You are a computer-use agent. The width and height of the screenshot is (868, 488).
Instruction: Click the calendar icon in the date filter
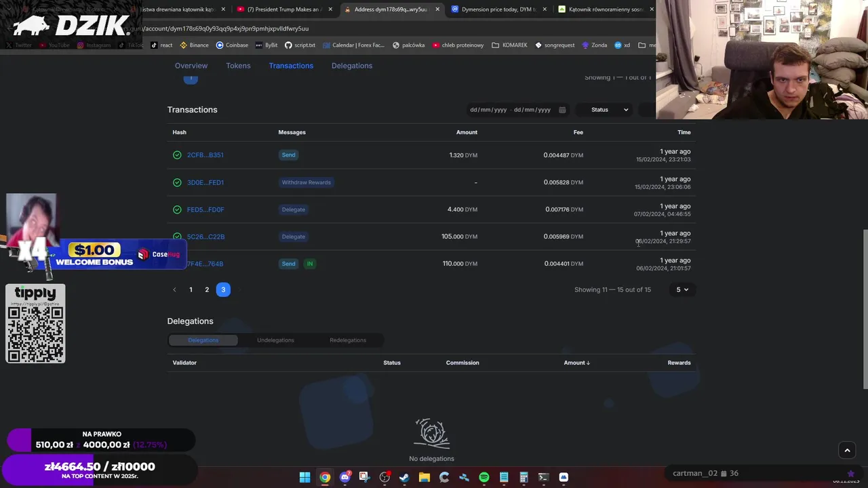click(562, 110)
